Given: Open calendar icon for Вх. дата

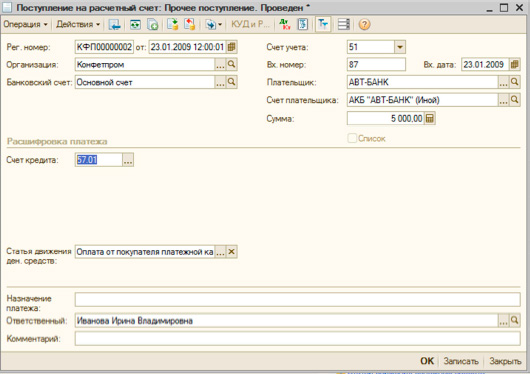Looking at the screenshot, I should click(514, 64).
